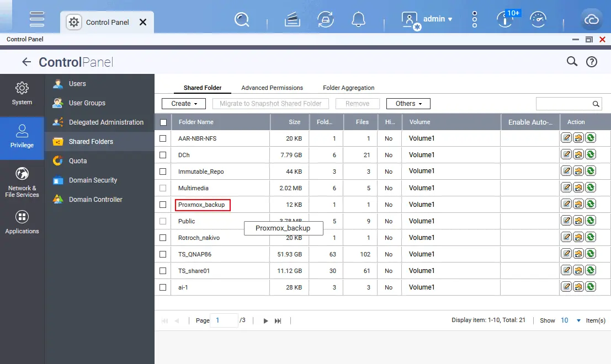Check the Rotroch_nakivo folder checkbox

point(163,238)
